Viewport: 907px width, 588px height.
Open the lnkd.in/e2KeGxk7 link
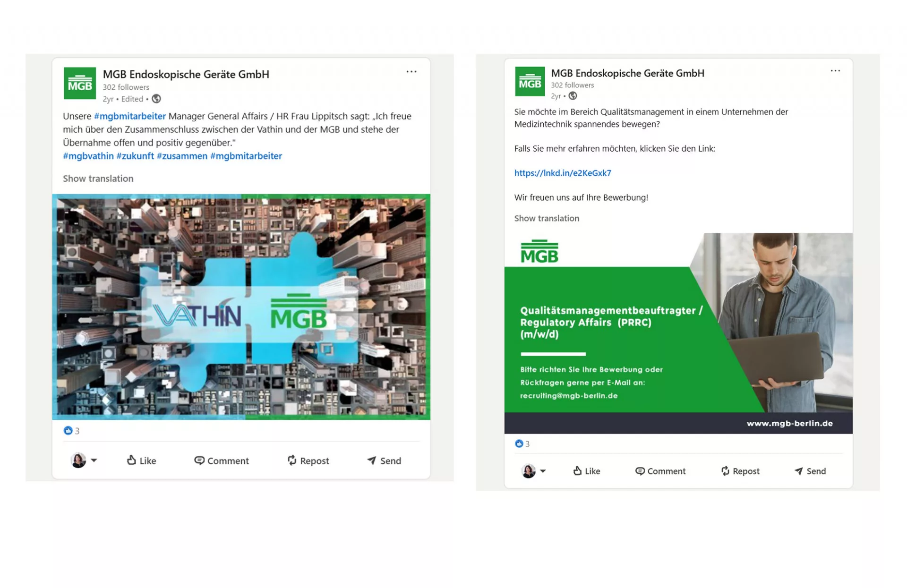tap(562, 173)
